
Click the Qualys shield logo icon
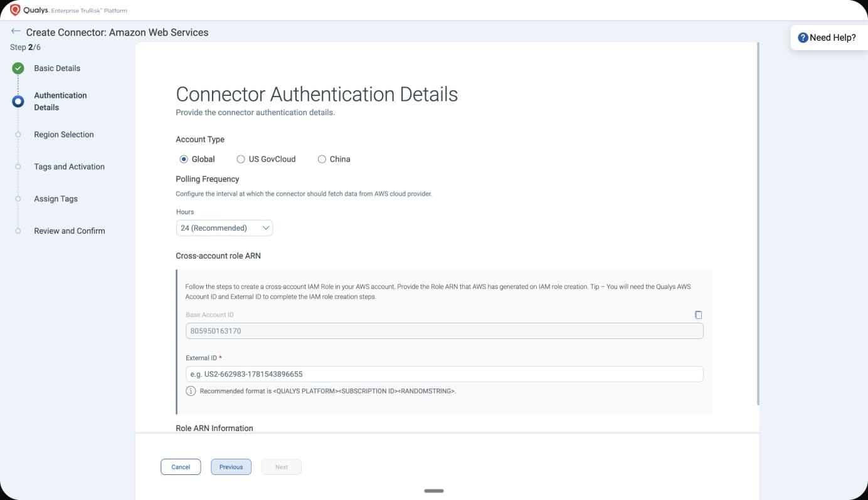pos(15,10)
